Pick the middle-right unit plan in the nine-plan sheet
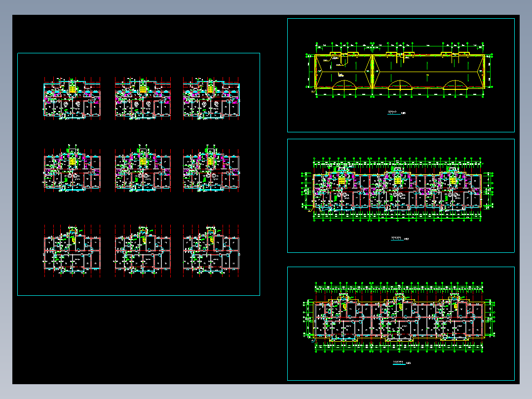Screen dimensions: 532x399 click(x=211, y=168)
